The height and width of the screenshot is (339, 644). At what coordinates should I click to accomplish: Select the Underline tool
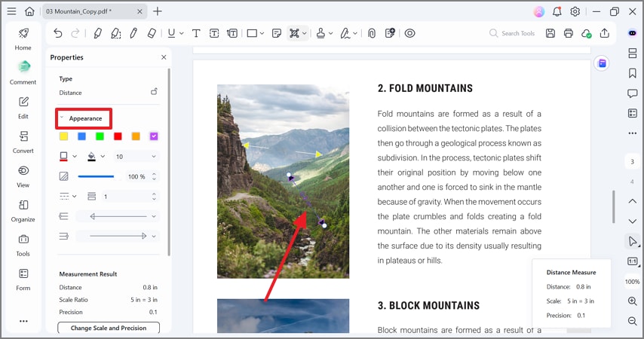pyautogui.click(x=171, y=33)
